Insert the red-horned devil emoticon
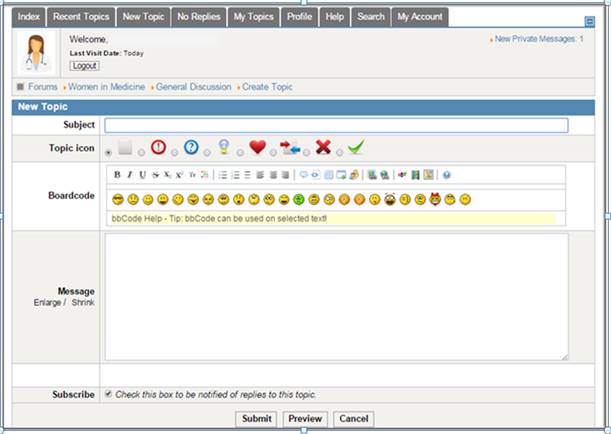Image resolution: width=611 pixels, height=434 pixels. click(x=435, y=199)
